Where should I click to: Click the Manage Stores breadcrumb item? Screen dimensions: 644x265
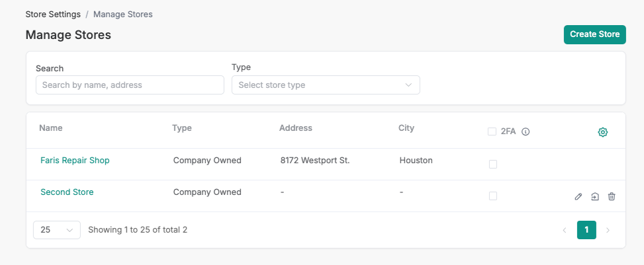[x=123, y=14]
